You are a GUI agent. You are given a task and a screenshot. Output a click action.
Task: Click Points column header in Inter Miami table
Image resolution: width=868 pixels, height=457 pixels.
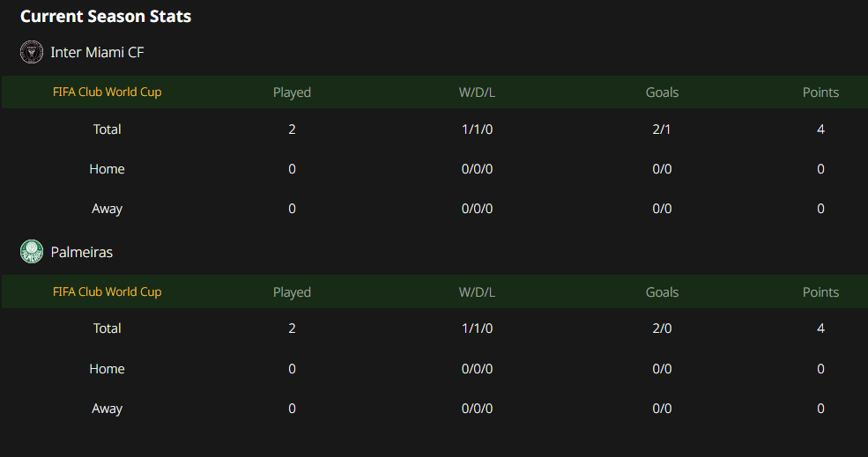(820, 92)
